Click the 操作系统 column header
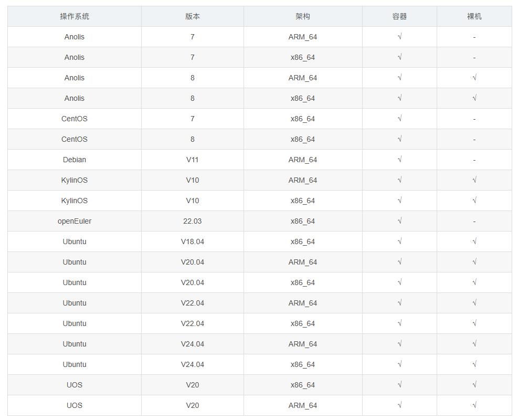Viewport: 518px width, 420px height. click(x=75, y=16)
